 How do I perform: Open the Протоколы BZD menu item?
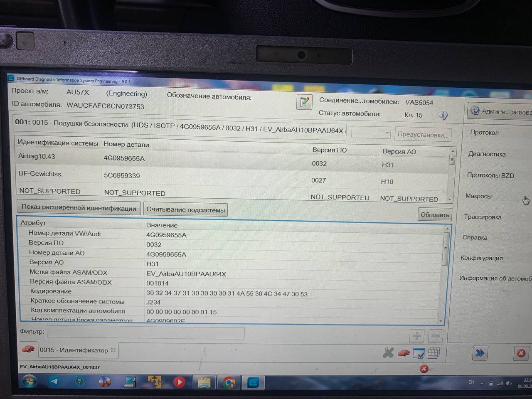coord(490,175)
